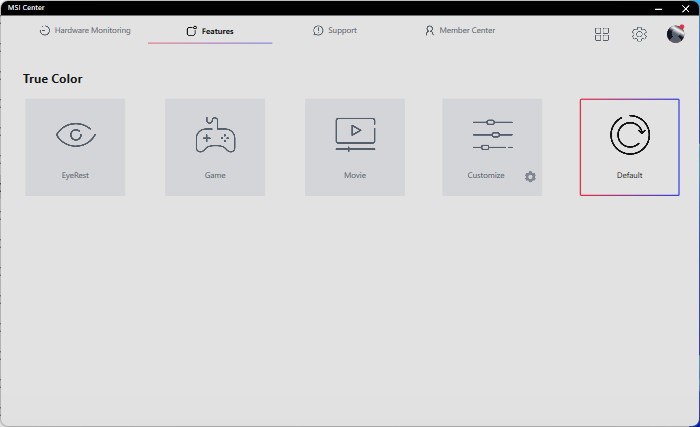
Task: Select the Default color mode tile
Action: coord(629,147)
